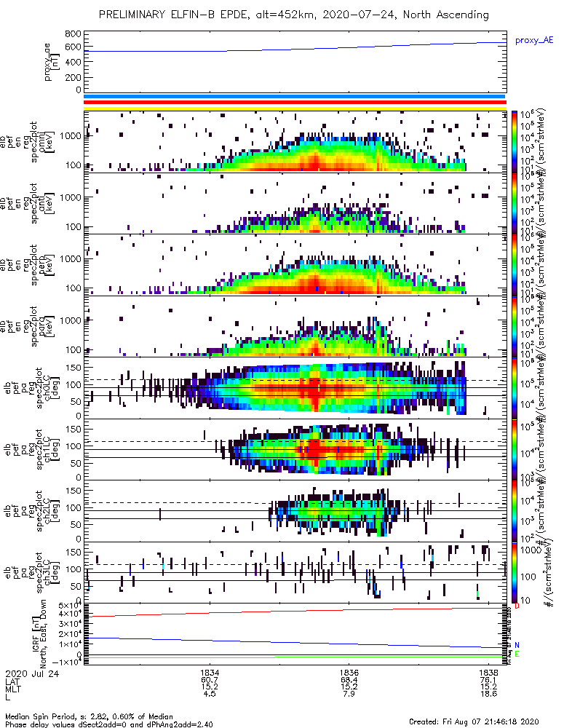The width and height of the screenshot is (564, 728).
Task: Click the 1834 time axis tick label
Action: (x=210, y=672)
